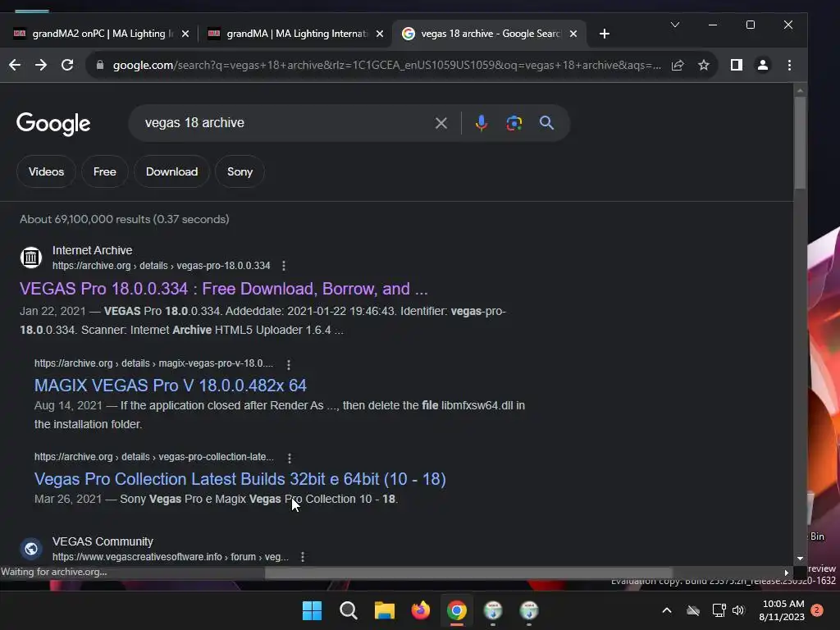Click the VEGAS Community globe favicon
This screenshot has width=840, height=630.
coord(31,549)
